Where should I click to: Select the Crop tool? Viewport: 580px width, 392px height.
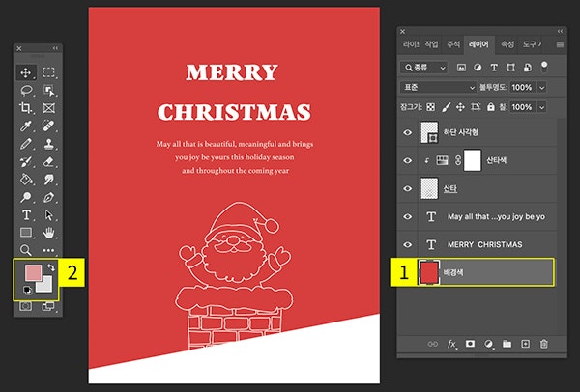pyautogui.click(x=26, y=108)
